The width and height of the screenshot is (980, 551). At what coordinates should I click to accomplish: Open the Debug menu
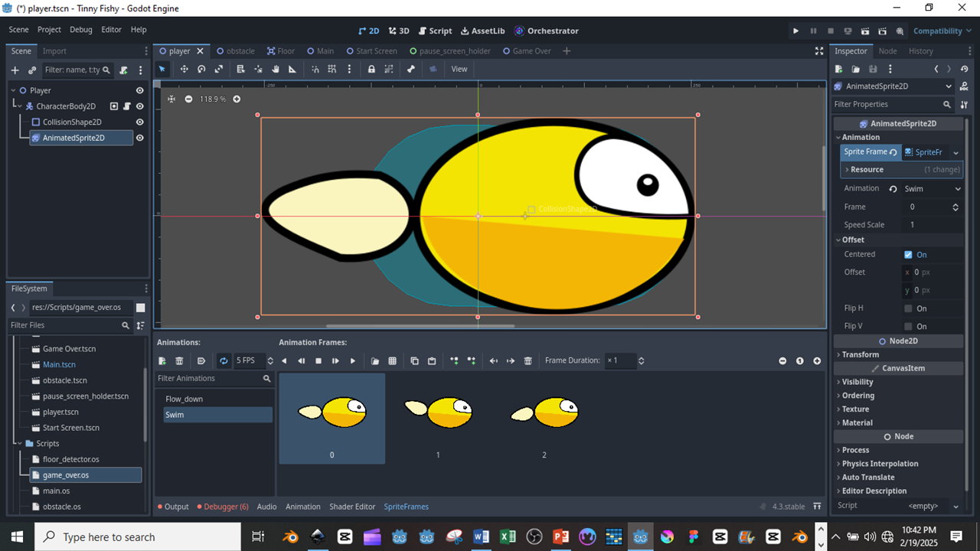pos(80,30)
